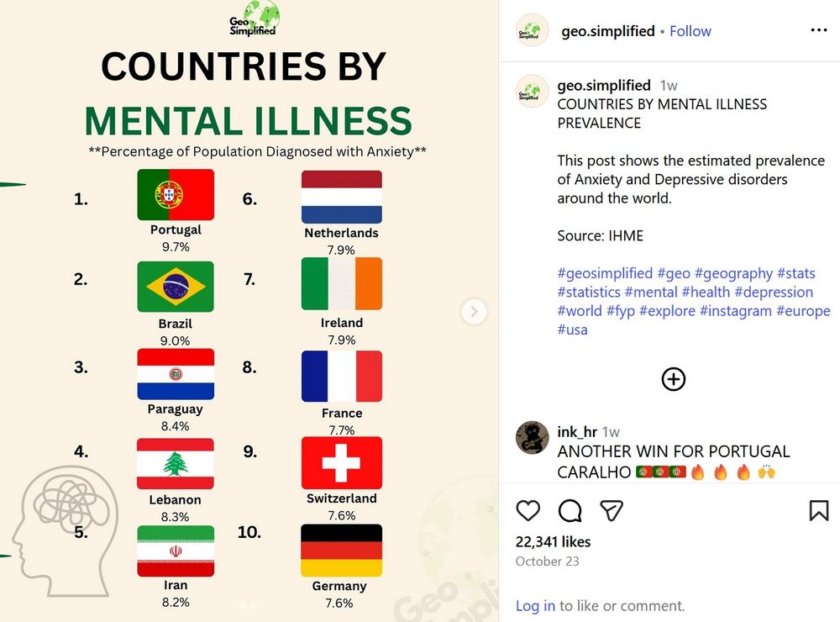Follow the geo.simplified account
Screen dimensions: 840x622
pos(690,31)
